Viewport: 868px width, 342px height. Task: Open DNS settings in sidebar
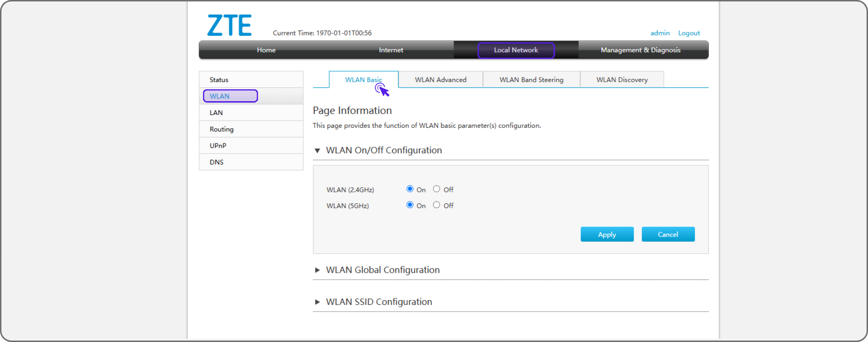pyautogui.click(x=217, y=162)
